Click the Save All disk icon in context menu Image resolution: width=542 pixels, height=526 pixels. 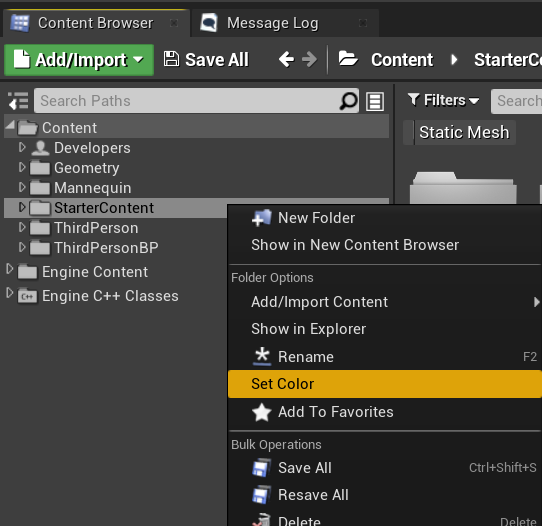262,468
